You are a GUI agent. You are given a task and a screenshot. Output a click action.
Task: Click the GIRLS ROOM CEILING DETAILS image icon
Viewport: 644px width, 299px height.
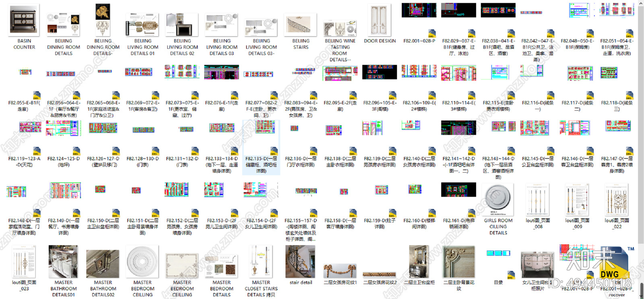[x=498, y=200]
